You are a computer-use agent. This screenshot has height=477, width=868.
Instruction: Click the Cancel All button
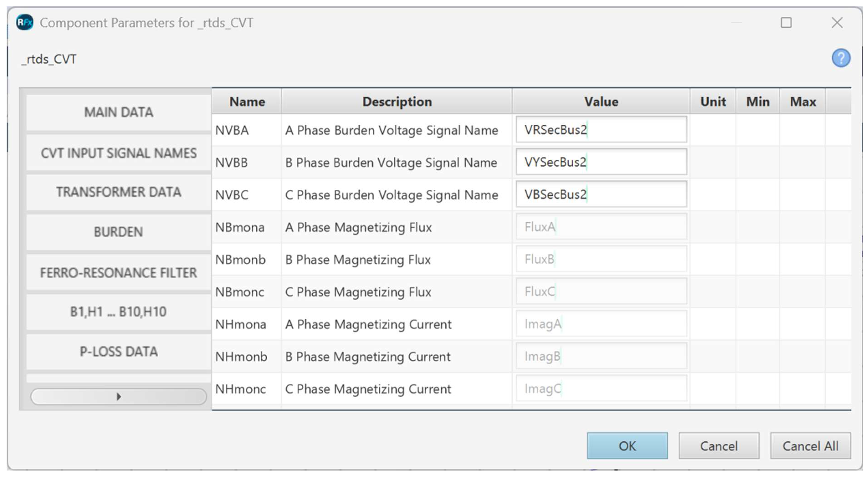pyautogui.click(x=810, y=446)
